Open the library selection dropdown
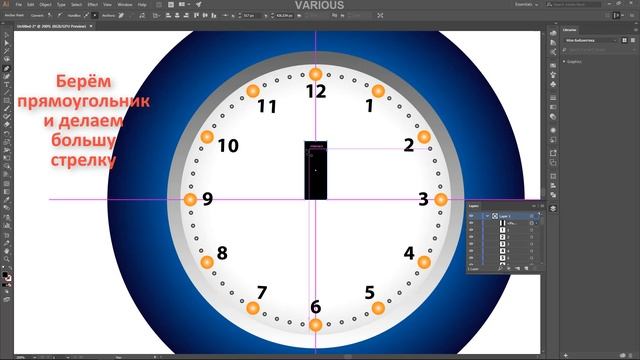This screenshot has height=360, width=640. pos(590,40)
